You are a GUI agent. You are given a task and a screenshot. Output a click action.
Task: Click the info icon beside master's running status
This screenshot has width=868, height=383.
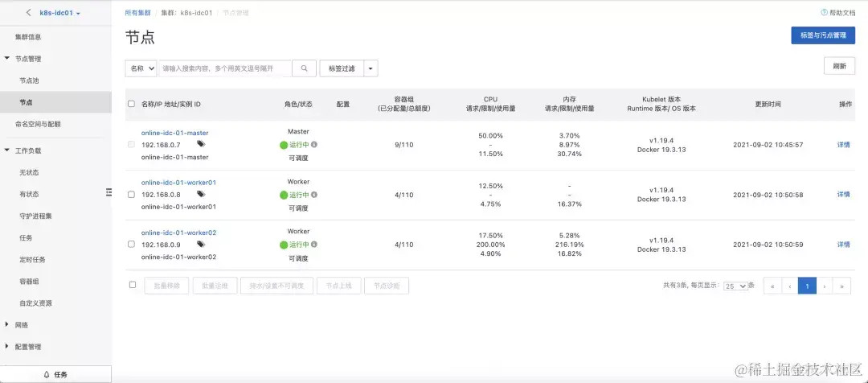tap(314, 145)
